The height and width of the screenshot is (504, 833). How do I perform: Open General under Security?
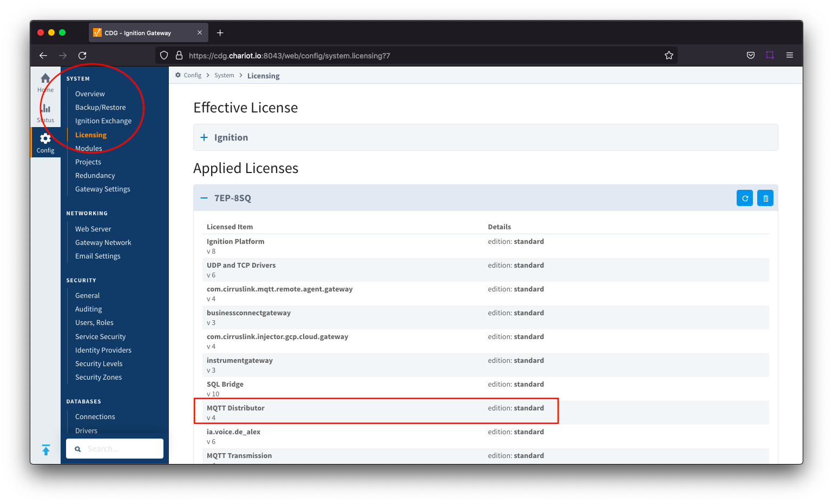pos(88,295)
